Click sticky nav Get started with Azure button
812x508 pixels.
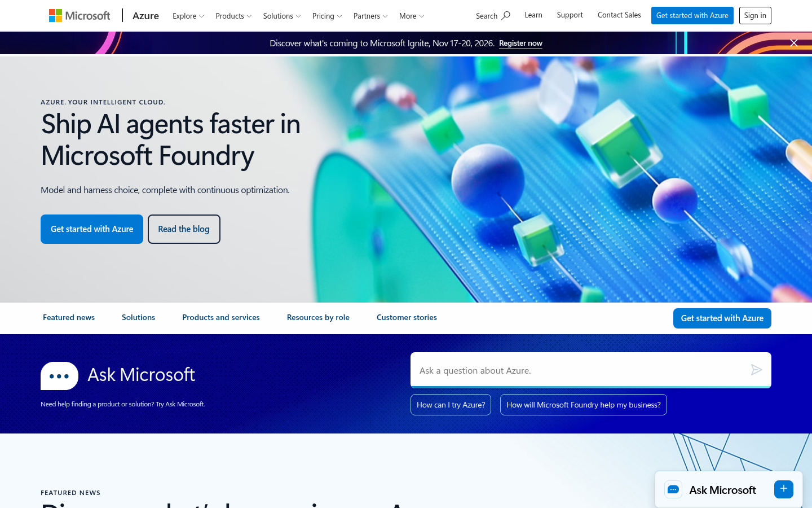tap(722, 318)
